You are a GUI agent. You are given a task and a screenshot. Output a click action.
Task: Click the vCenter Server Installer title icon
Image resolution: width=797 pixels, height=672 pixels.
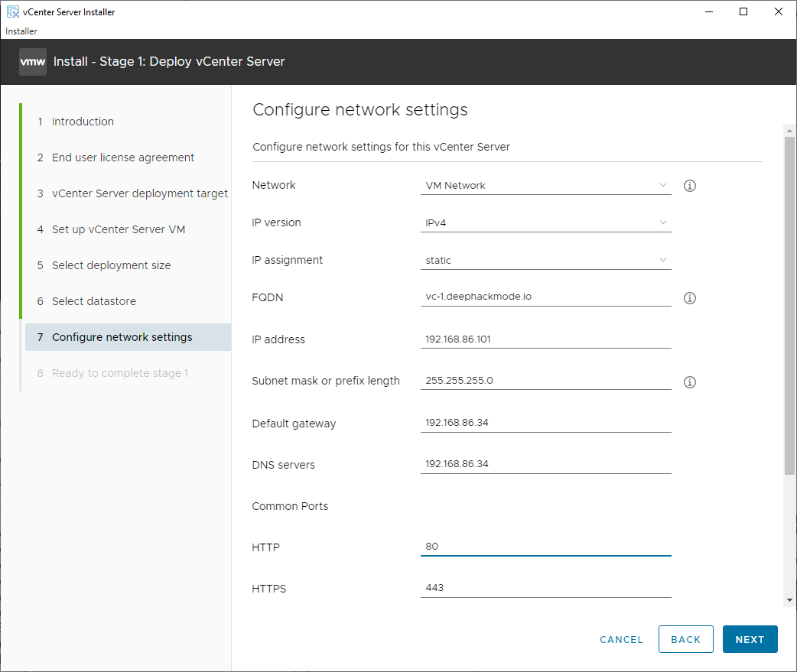tap(12, 11)
